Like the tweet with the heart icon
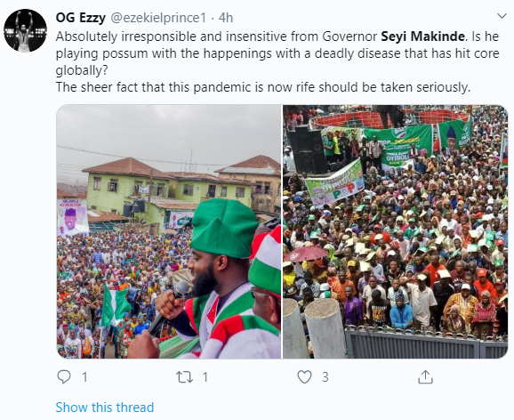Viewport: 514px width, 420px height. click(304, 377)
